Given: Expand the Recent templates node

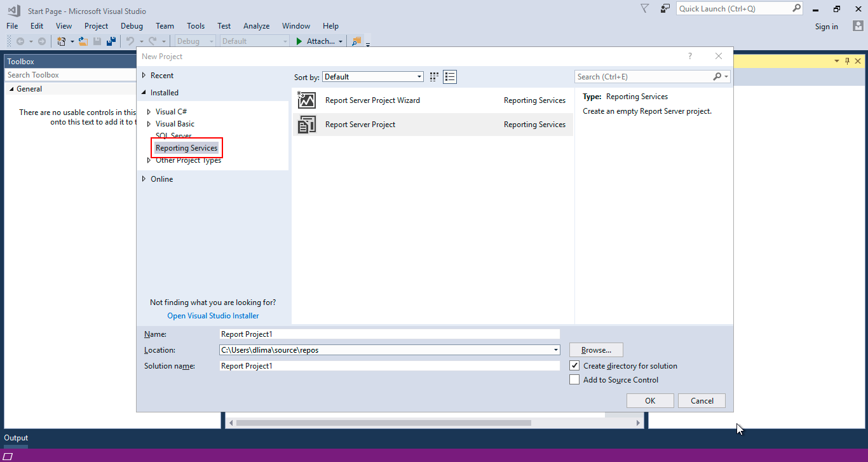Looking at the screenshot, I should click(144, 76).
